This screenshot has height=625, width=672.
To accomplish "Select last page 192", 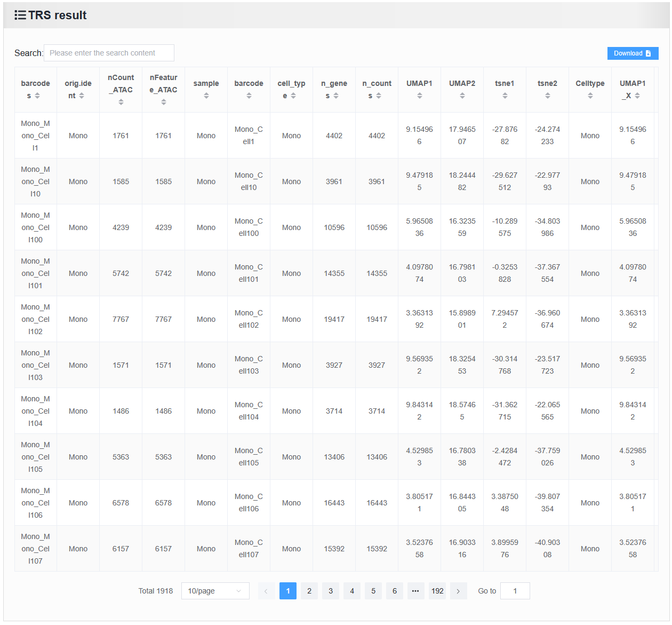I will click(x=437, y=591).
